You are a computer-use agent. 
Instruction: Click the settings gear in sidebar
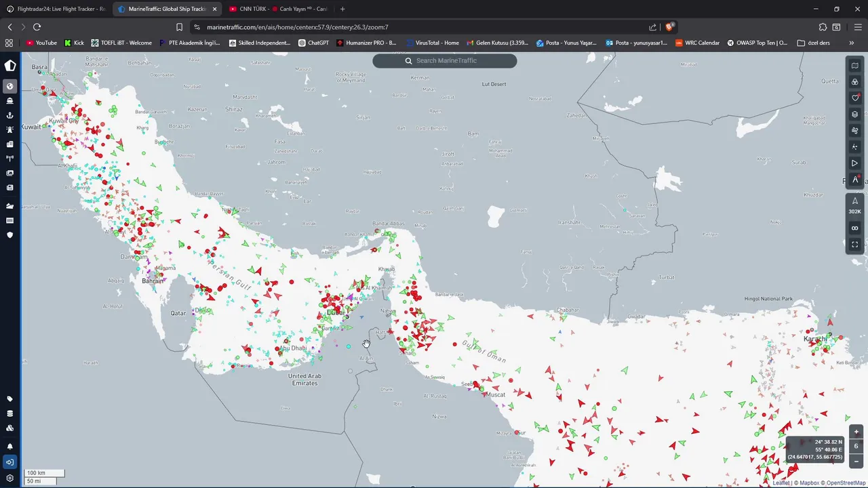tap(9, 478)
